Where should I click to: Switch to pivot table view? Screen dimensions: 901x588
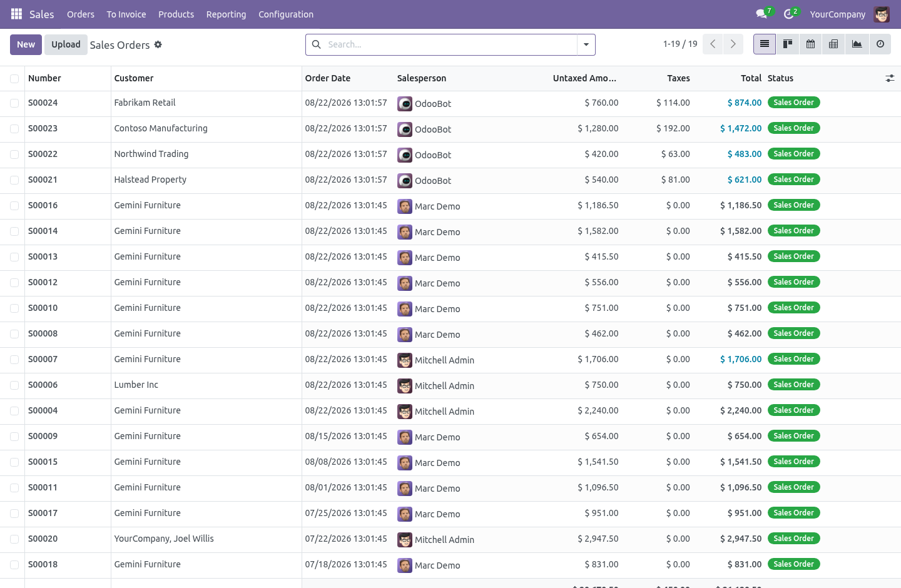(833, 44)
